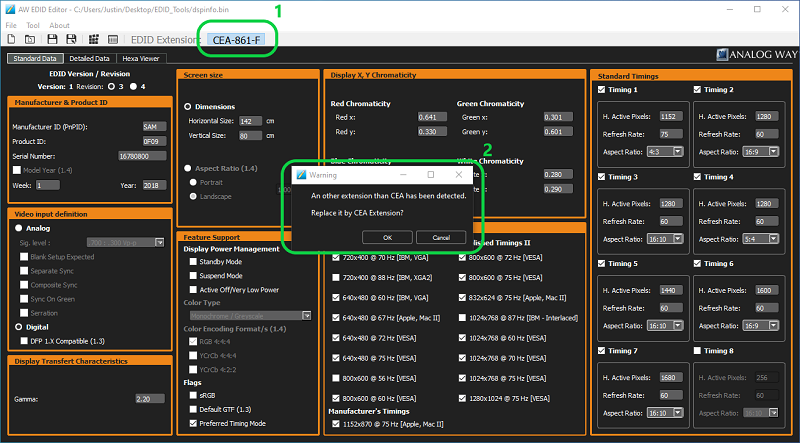This screenshot has height=443, width=800.
Task: Click the New file icon in toolbar
Action: point(13,39)
